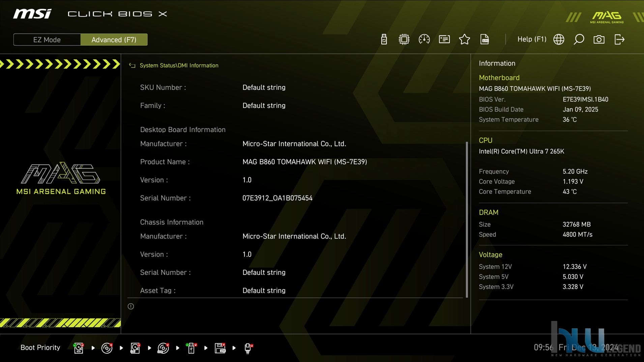Click the Boot Priority label
Image resolution: width=644 pixels, height=362 pixels.
tap(40, 348)
